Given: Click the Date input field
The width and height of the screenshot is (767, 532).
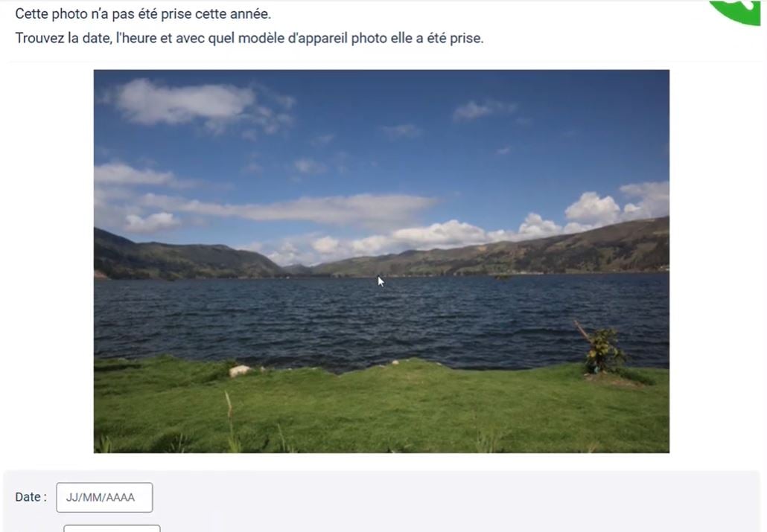Looking at the screenshot, I should [x=104, y=497].
